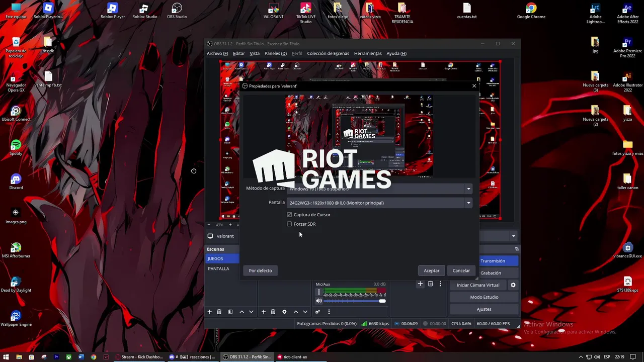Click Iniciar Cámara Virtual button
The width and height of the screenshot is (644, 362).
point(478,285)
